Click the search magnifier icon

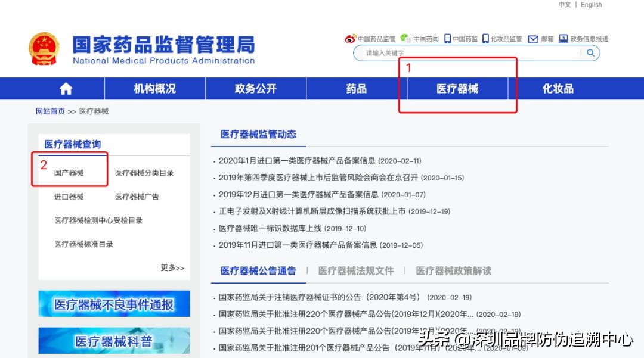[590, 53]
